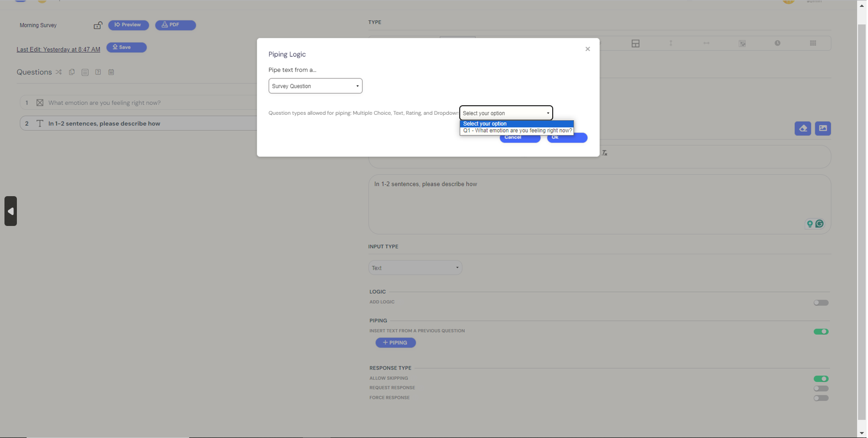868x438 pixels.
Task: Select the grid matrix question type icon
Action: click(813, 43)
